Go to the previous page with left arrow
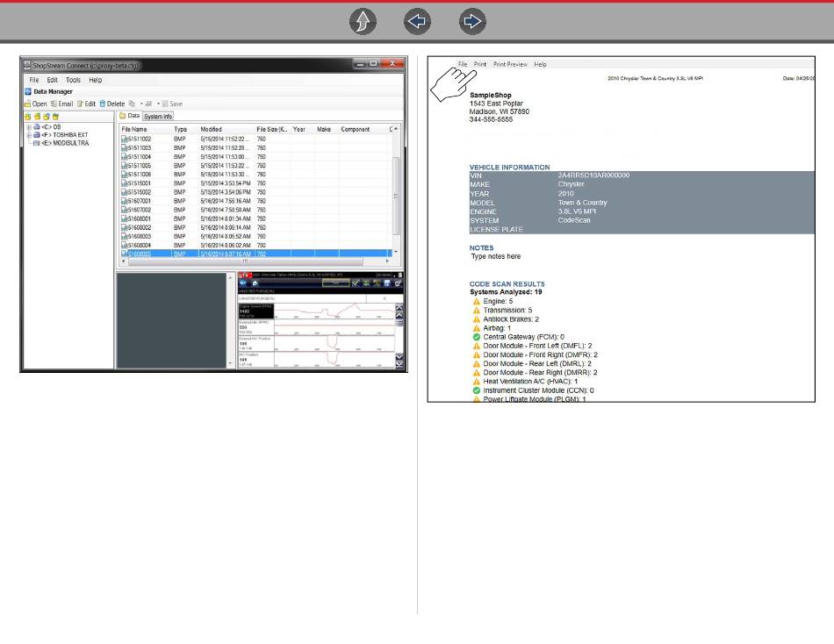The image size is (834, 644). [x=418, y=21]
